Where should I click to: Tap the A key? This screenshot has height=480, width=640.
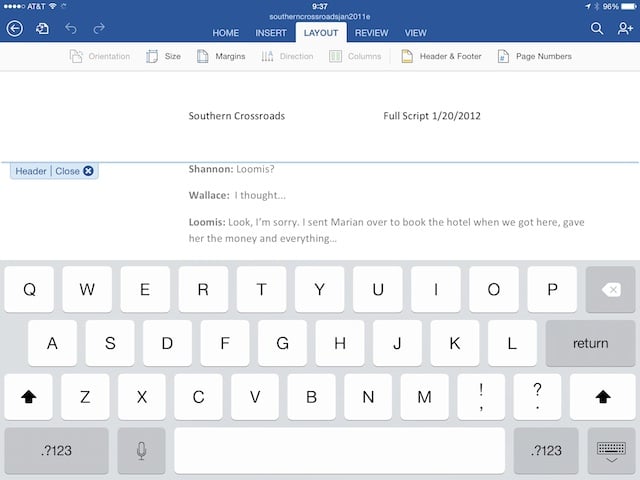pos(52,343)
